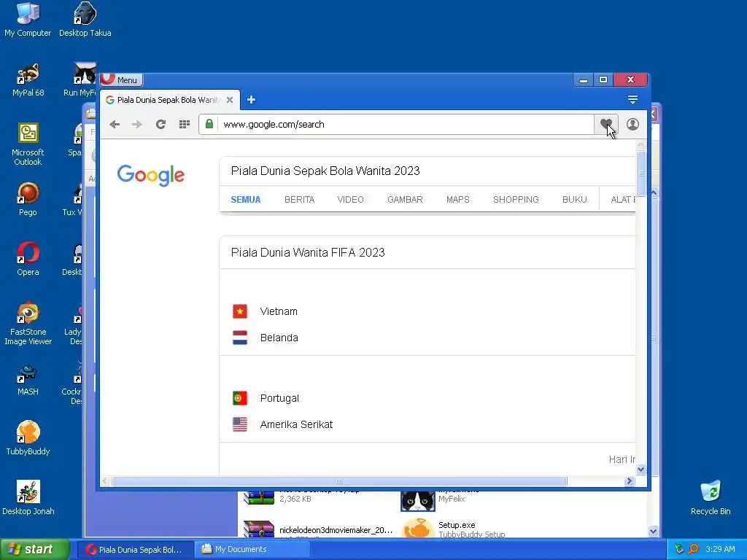This screenshot has height=560, width=747.
Task: Open Microsoft Outlook desktop icon
Action: pyautogui.click(x=28, y=144)
